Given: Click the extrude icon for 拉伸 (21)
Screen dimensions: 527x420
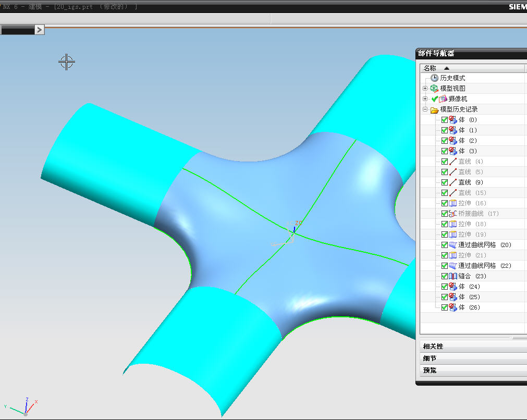Looking at the screenshot, I should tap(453, 255).
